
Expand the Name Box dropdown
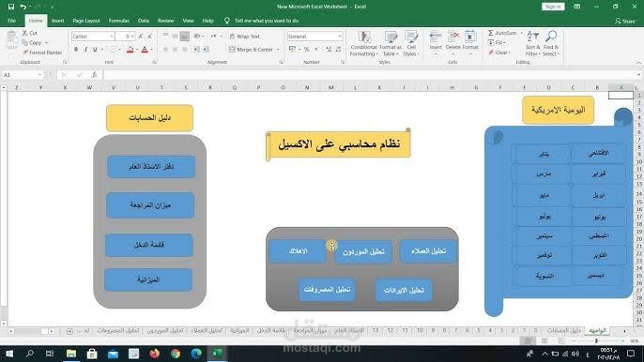(39, 75)
